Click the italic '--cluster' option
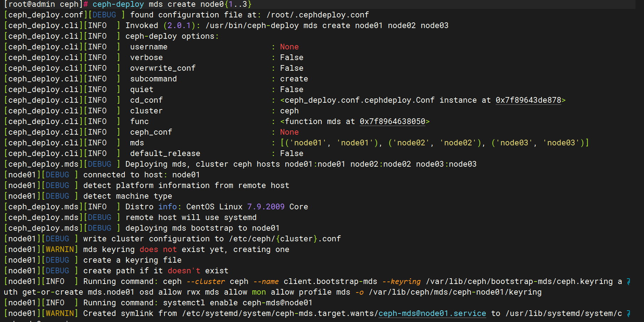 (206, 281)
